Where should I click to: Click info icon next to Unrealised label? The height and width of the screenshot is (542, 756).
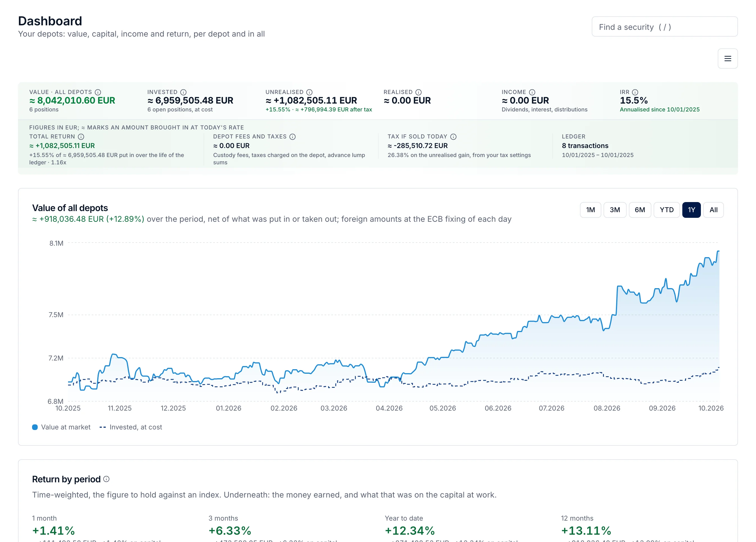tap(309, 92)
